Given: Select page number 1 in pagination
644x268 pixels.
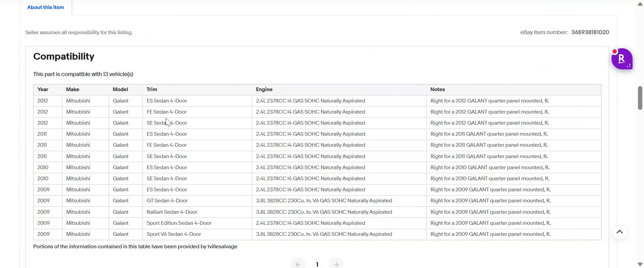Looking at the screenshot, I should (317, 264).
